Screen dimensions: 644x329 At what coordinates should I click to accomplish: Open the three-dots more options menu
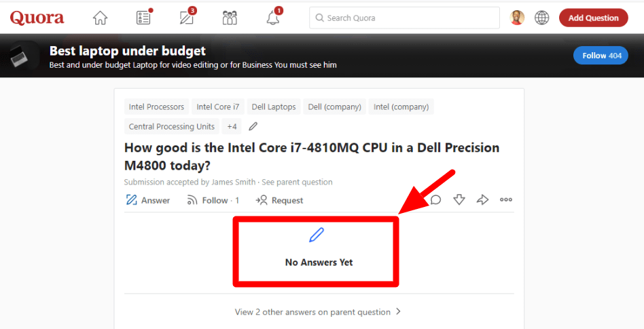tap(505, 200)
